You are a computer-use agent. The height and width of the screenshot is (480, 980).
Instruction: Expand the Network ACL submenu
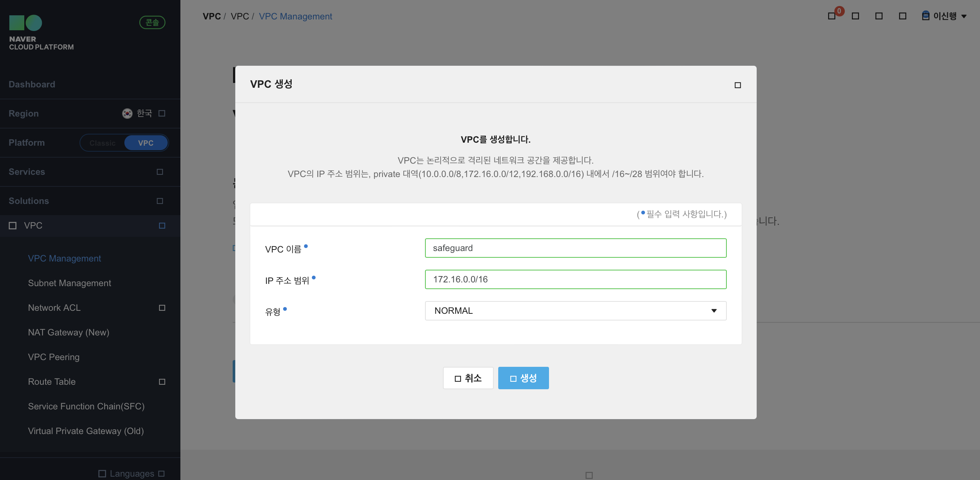tap(162, 307)
